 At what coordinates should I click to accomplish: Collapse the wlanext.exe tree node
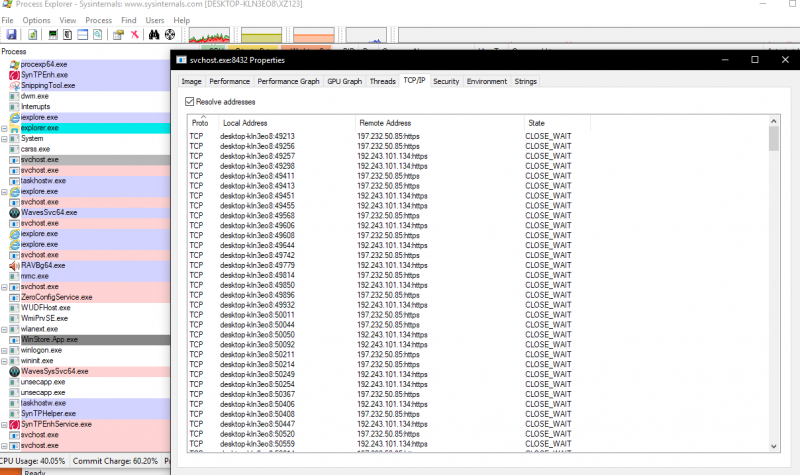[x=4, y=330]
